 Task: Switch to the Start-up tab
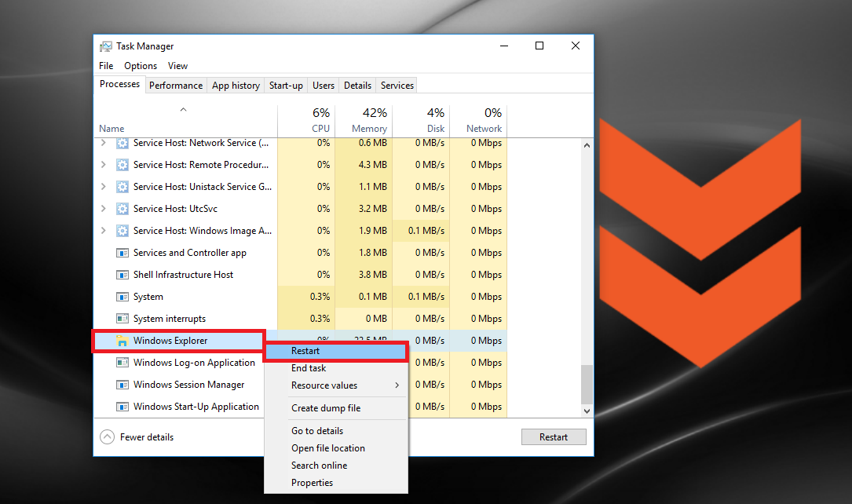tap(286, 86)
